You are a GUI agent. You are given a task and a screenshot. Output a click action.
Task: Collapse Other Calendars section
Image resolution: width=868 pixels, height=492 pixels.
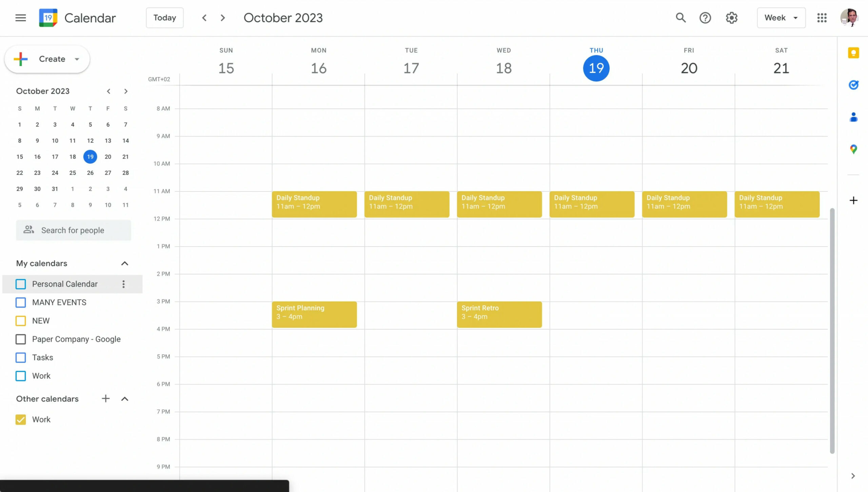(x=124, y=398)
